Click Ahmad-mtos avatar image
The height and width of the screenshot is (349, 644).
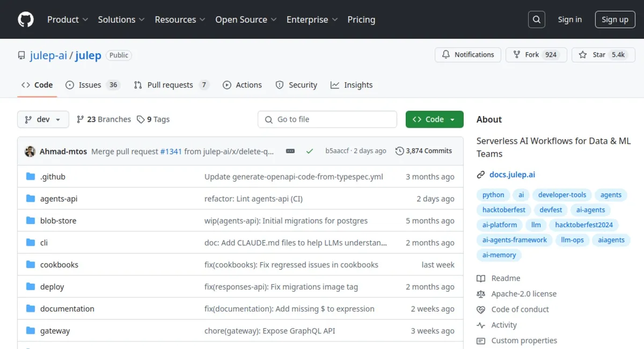pos(30,151)
